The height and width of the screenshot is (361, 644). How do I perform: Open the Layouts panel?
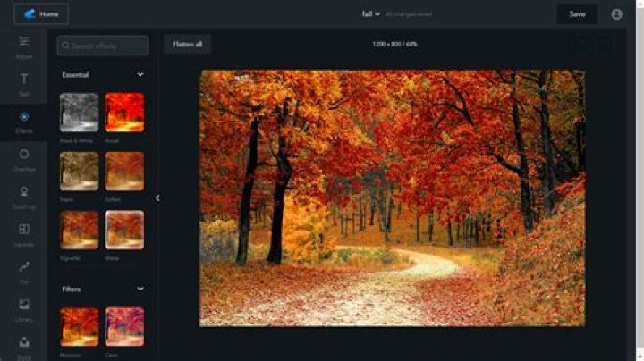pos(23,234)
